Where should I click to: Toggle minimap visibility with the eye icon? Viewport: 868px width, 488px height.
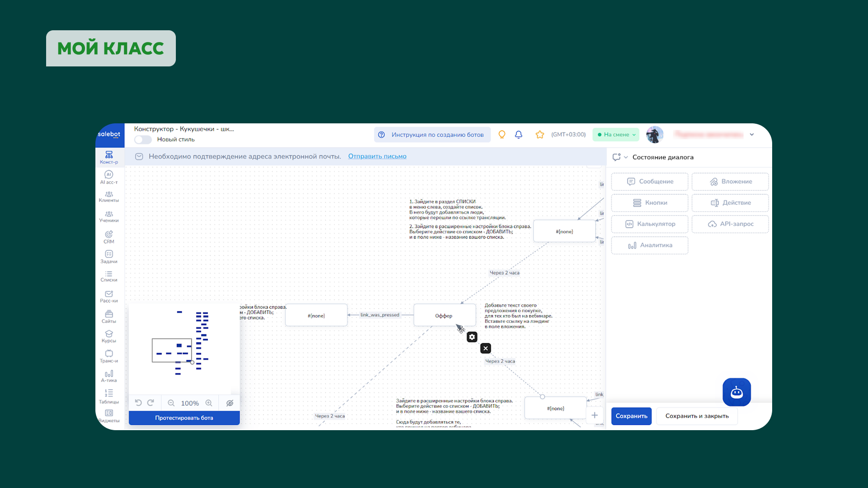[x=230, y=403]
